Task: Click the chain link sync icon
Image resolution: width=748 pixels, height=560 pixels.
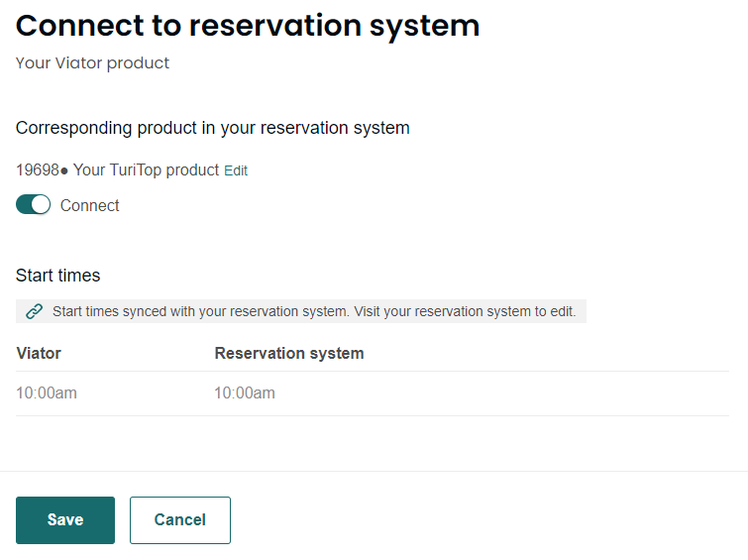Action: pos(35,311)
